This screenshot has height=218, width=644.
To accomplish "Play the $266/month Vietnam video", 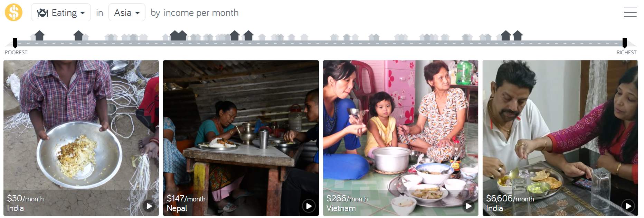I will 468,206.
